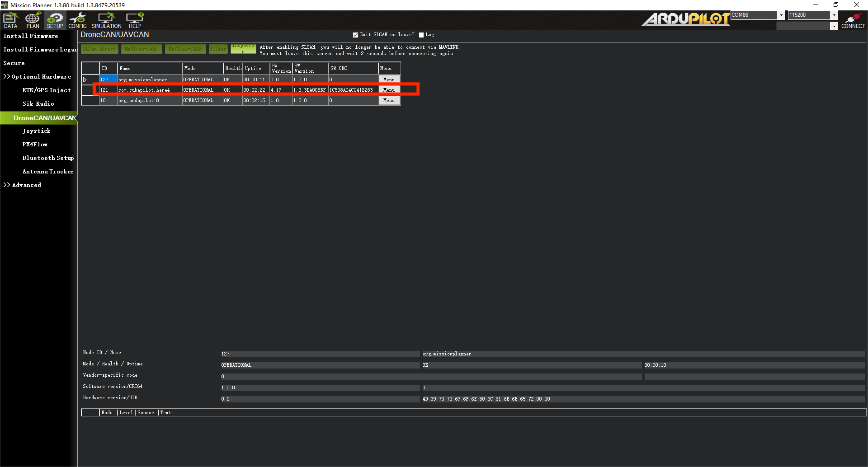868x467 pixels.
Task: Click the Name column header
Action: 150,68
